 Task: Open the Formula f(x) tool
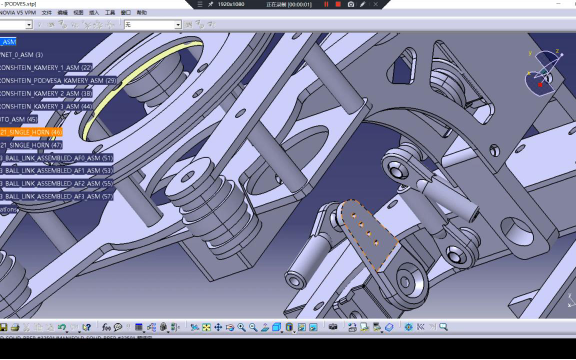coord(106,327)
